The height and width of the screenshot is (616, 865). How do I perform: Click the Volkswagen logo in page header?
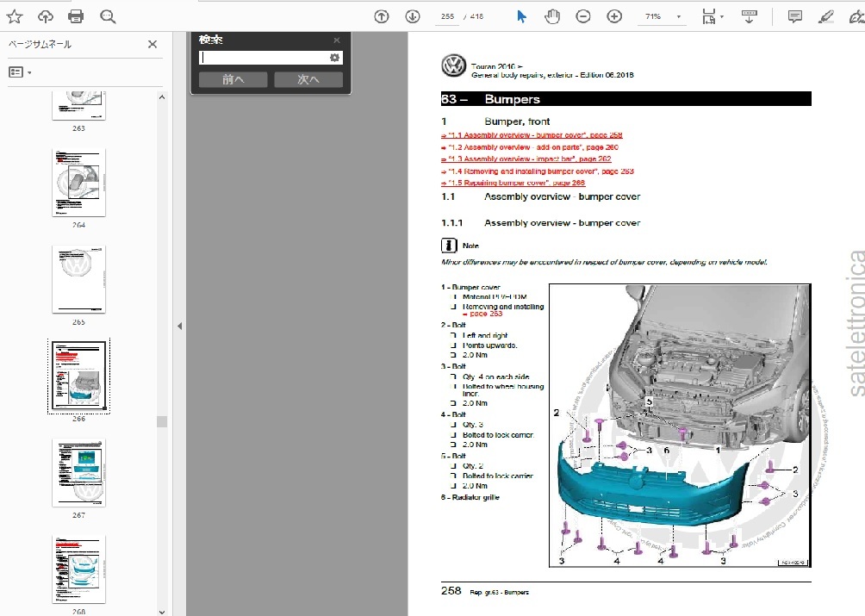pos(454,66)
